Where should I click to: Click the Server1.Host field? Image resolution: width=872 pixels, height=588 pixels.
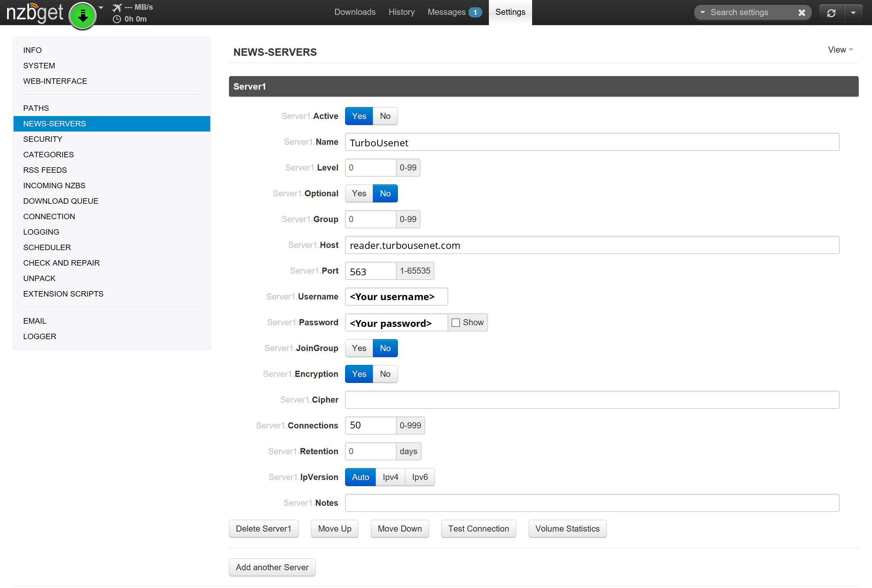click(x=592, y=245)
